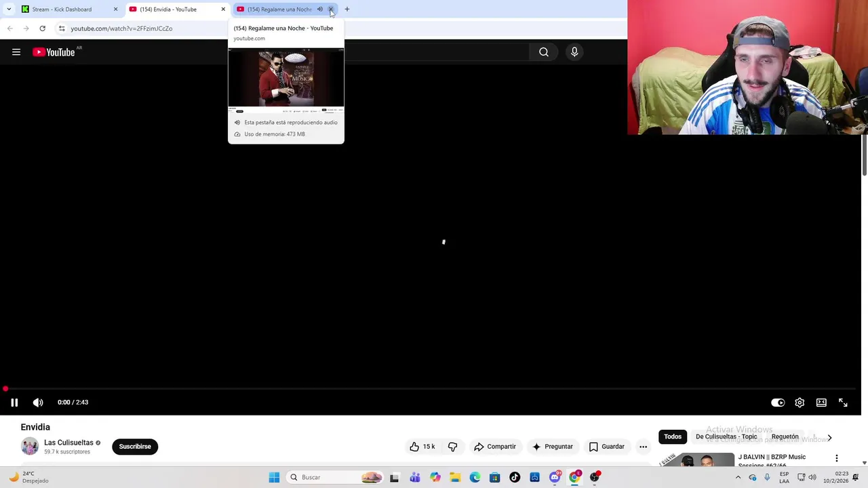Close the Envidia - YouTube tab
868x488 pixels.
[223, 9]
